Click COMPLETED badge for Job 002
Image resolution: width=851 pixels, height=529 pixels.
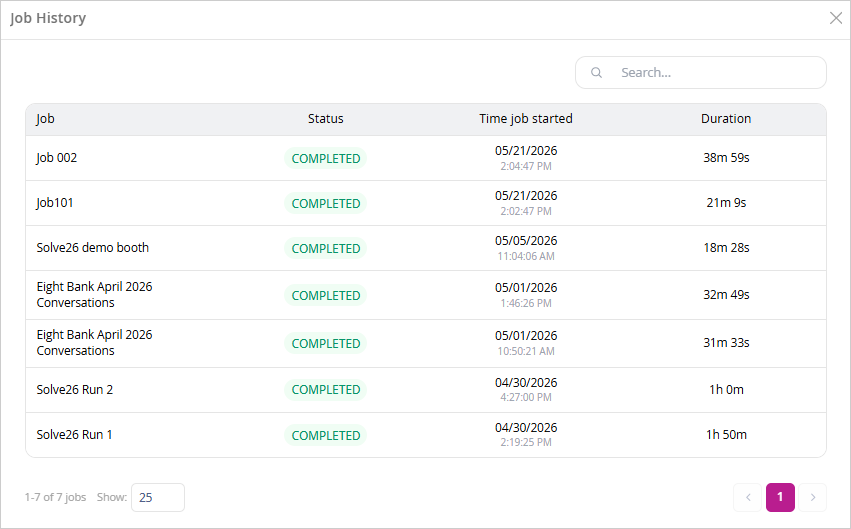tap(326, 158)
